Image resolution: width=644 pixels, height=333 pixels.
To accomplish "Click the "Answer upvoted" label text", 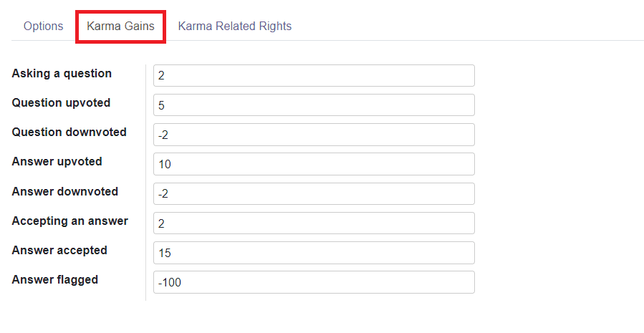I will coord(57,162).
